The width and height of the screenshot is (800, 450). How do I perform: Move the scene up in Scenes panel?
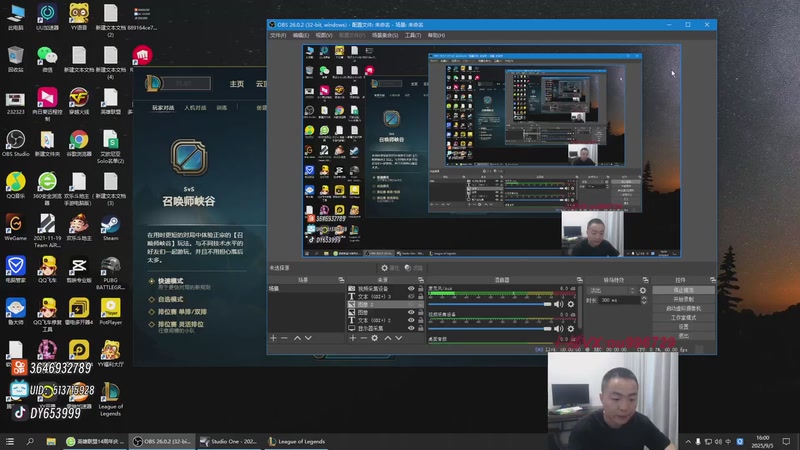pos(297,338)
